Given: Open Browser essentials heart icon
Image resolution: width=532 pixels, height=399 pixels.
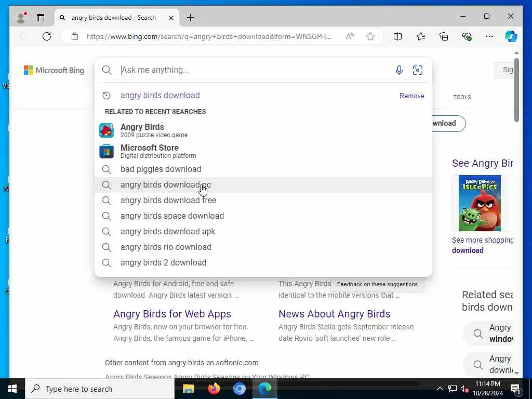Looking at the screenshot, I should coord(467,36).
